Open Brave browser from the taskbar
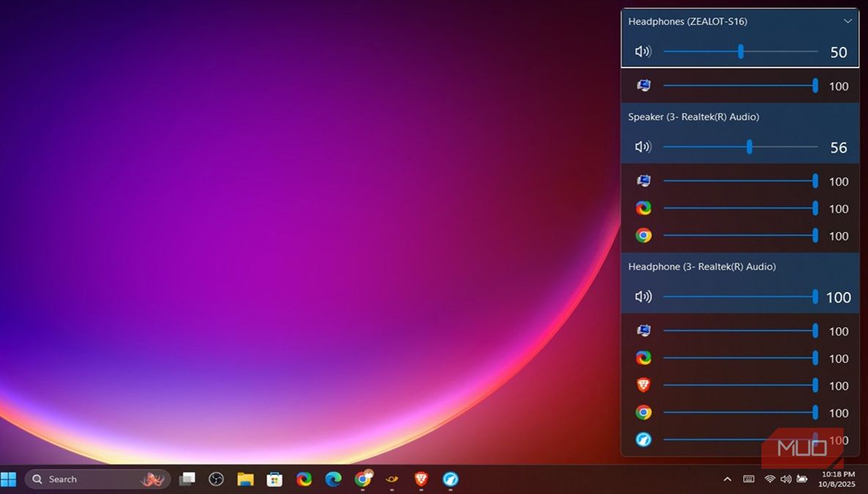Viewport: 868px width, 494px height. (x=421, y=479)
